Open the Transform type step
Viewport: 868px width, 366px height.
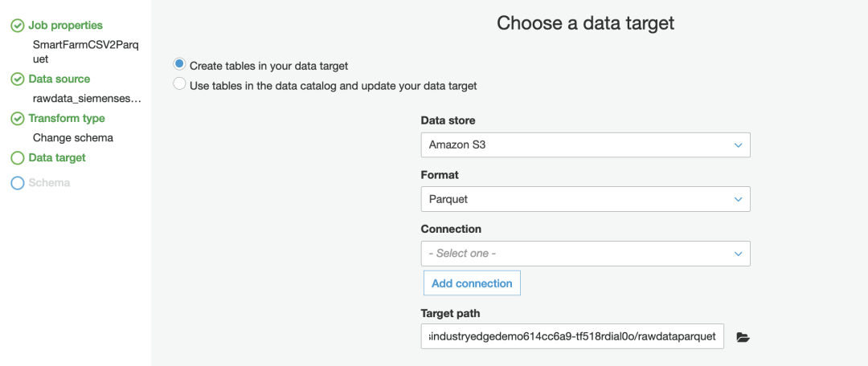point(67,119)
